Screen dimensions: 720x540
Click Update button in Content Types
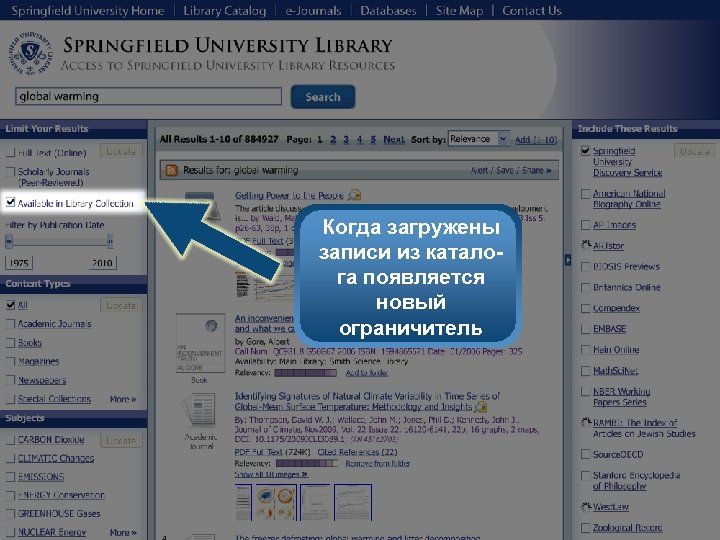pos(121,305)
